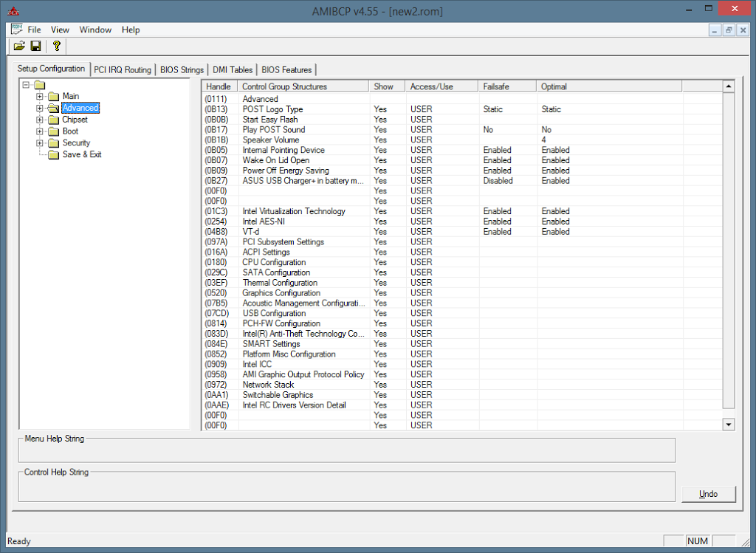Select the Start Easy Flash row
756x553 pixels.
click(x=462, y=119)
